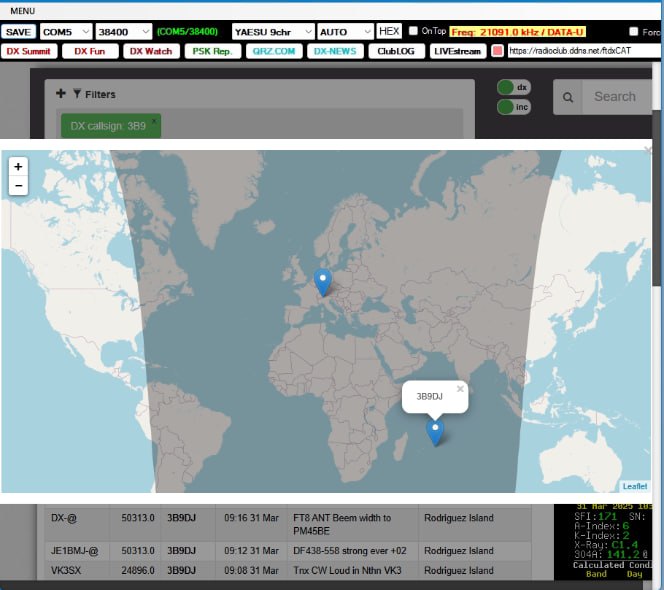664x590 pixels.
Task: Enable the OnTop checkbox
Action: [414, 32]
